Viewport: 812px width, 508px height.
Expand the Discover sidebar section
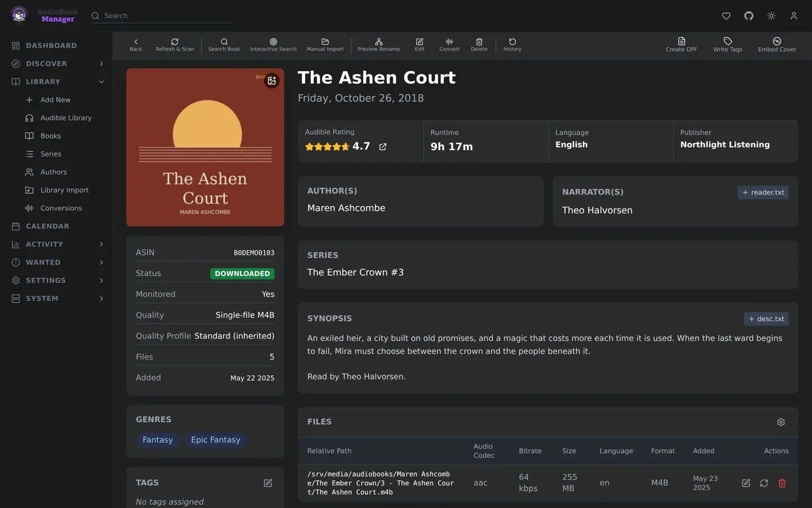coord(101,64)
